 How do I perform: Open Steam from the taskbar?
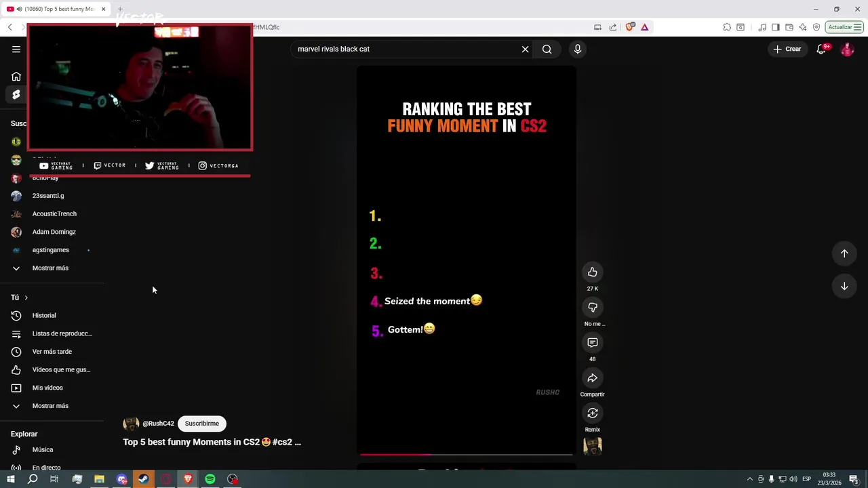click(x=144, y=479)
